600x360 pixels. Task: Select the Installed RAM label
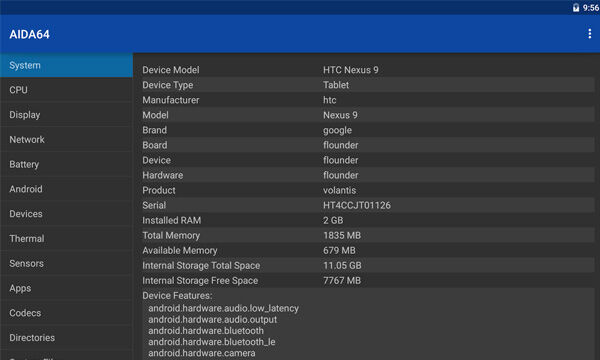(171, 220)
